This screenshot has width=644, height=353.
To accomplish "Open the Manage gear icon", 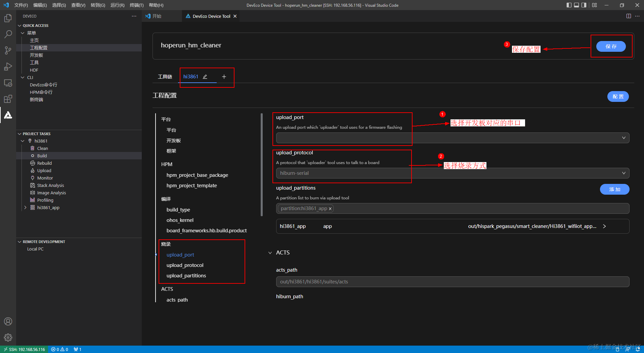I will (8, 337).
